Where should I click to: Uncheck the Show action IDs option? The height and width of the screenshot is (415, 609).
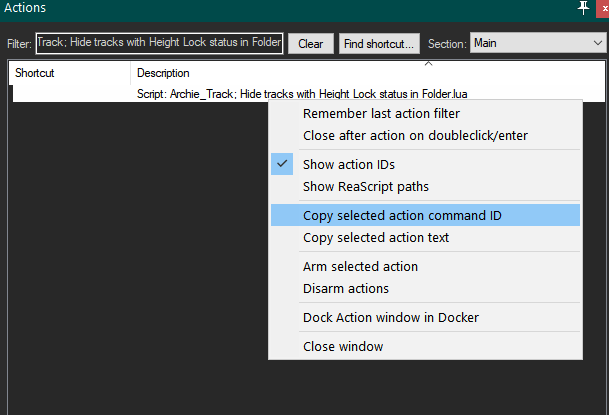[x=348, y=164]
